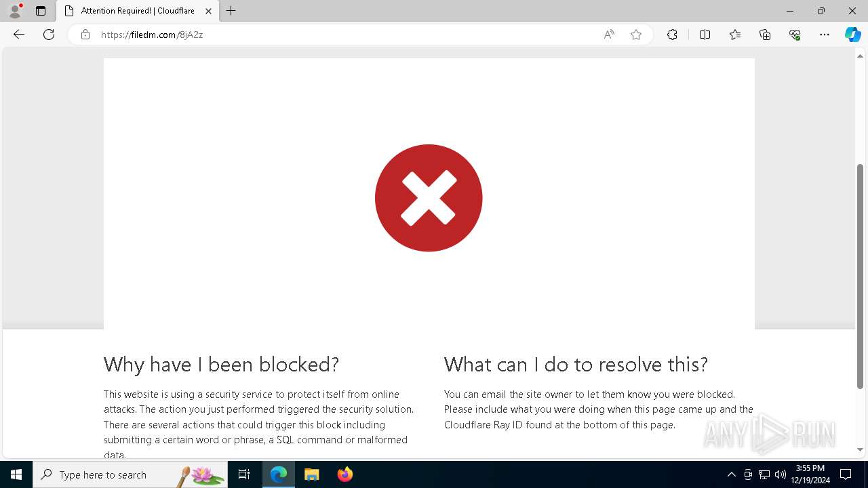
Task: Click the scrollbar down arrow
Action: [861, 449]
